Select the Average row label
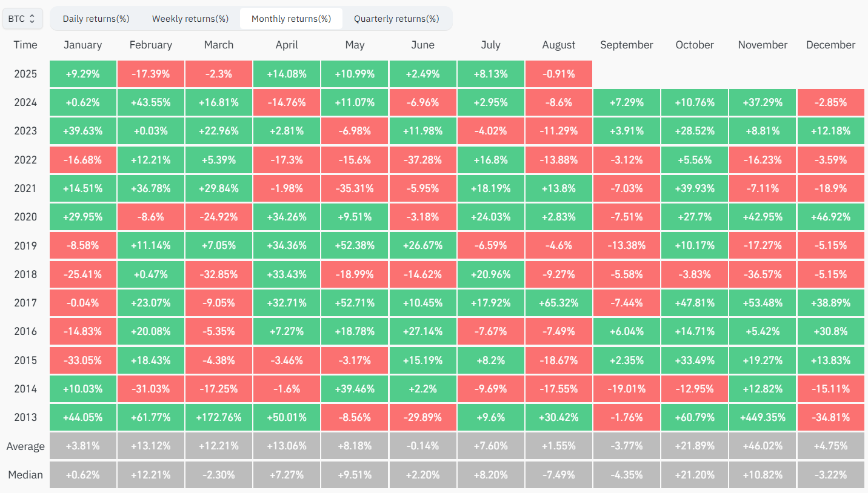This screenshot has height=493, width=868. pyautogui.click(x=25, y=446)
